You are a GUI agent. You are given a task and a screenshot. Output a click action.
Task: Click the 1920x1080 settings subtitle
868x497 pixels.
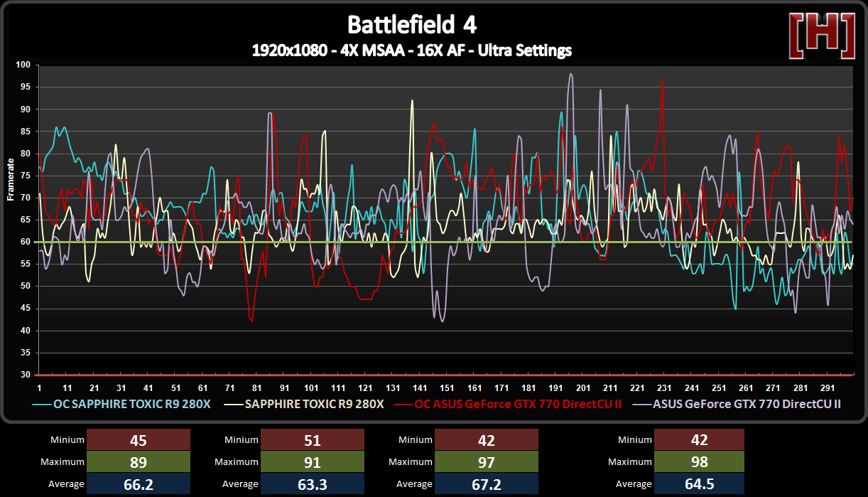(x=411, y=50)
